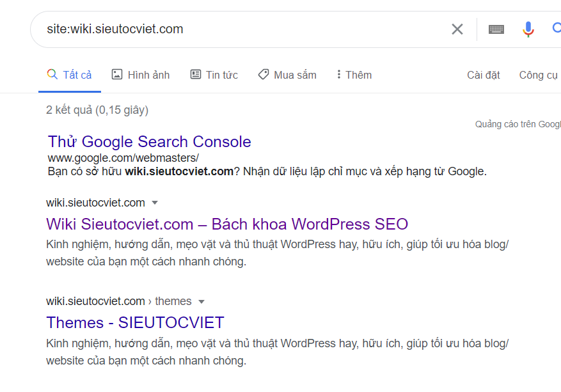Start the search with the magnifier icon
The height and width of the screenshot is (392, 561).
tap(556, 28)
